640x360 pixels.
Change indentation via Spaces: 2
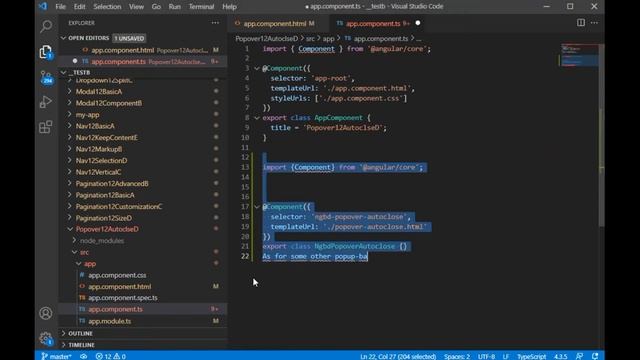click(x=457, y=356)
